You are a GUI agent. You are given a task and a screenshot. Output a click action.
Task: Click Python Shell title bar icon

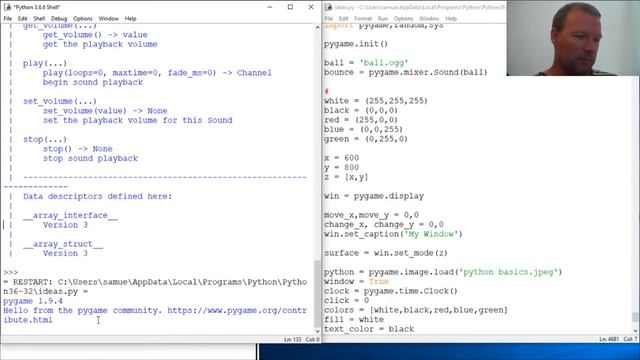point(7,7)
